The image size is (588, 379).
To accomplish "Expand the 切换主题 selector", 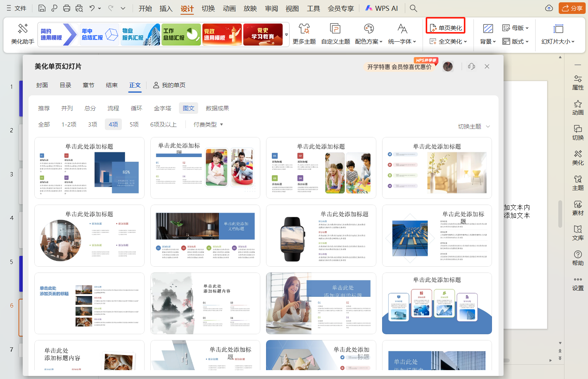I will [x=474, y=126].
